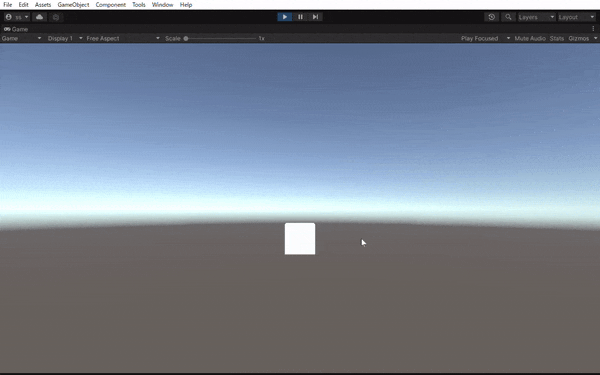Toggle Mute Audio
Image resolution: width=600 pixels, height=375 pixels.
(x=530, y=38)
